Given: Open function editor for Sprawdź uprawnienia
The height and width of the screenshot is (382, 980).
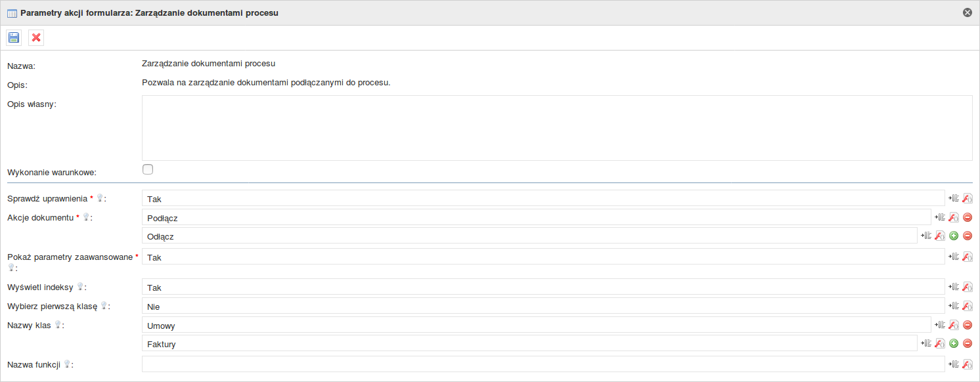Looking at the screenshot, I should 967,198.
